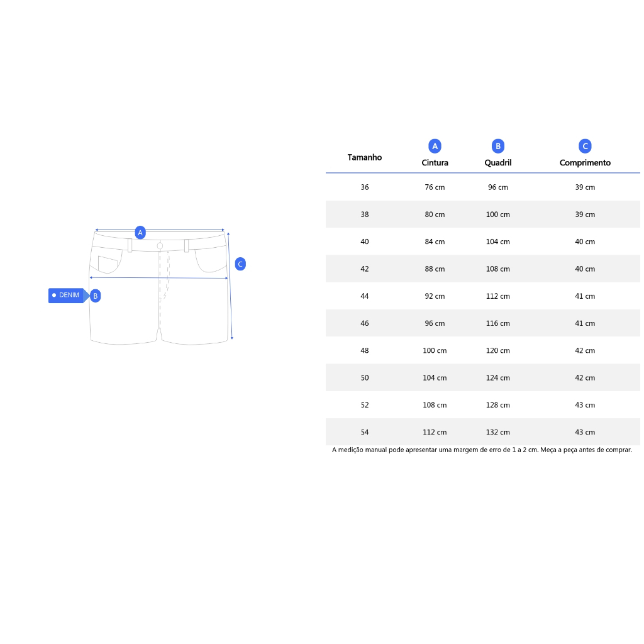
Task: Click the Comprimento column label
Action: 585,163
